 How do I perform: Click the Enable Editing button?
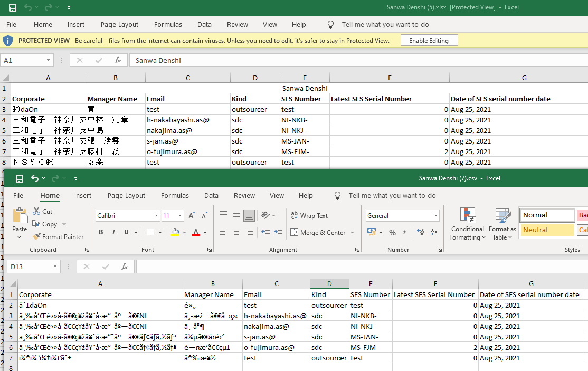429,40
